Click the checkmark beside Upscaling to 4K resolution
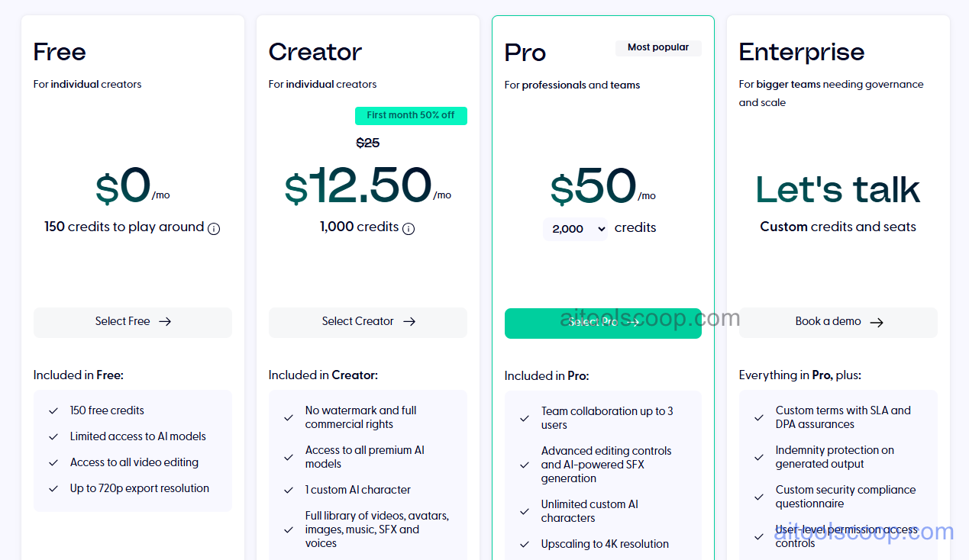This screenshot has height=560, width=969. click(525, 543)
